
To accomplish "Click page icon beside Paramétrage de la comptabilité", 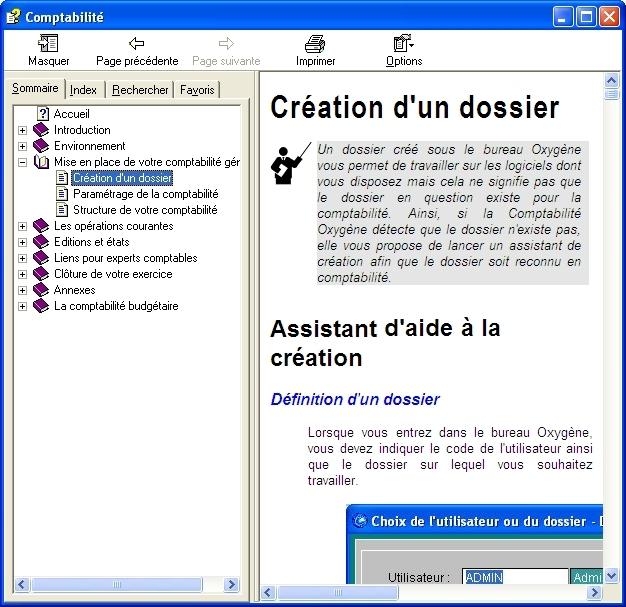I will tap(62, 194).
